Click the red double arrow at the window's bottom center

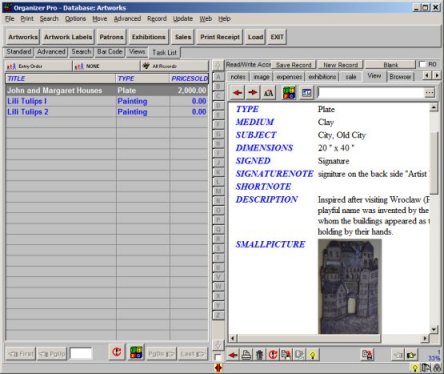218,368
